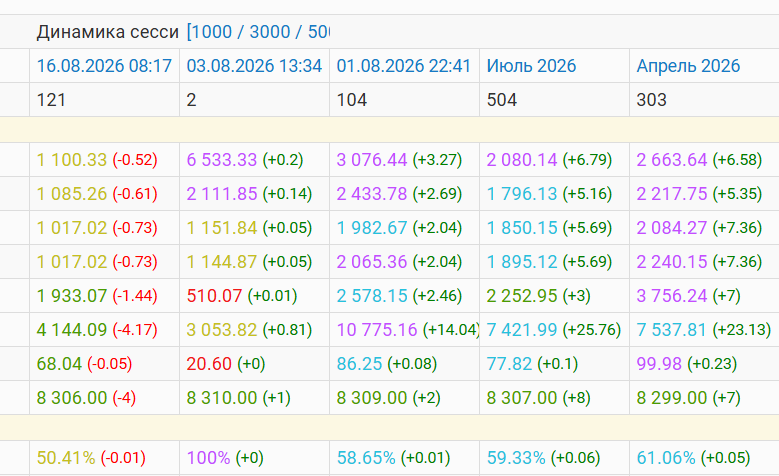Click the value 77.82 (+0.1)
This screenshot has height=476, width=779.
pos(533,364)
